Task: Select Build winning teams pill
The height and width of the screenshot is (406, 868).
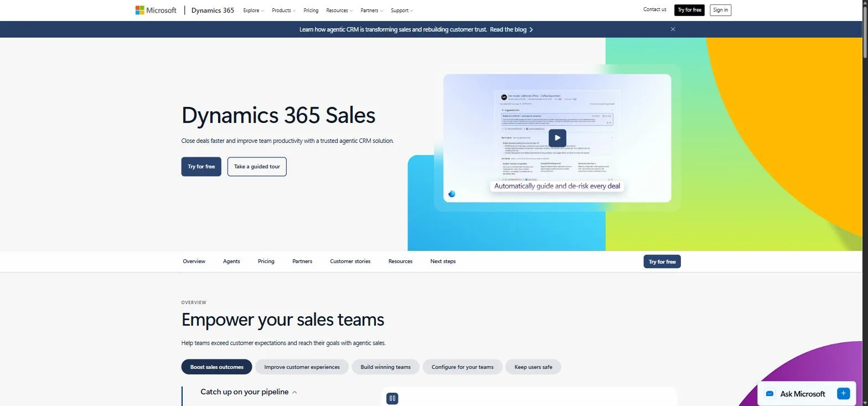Action: point(385,367)
